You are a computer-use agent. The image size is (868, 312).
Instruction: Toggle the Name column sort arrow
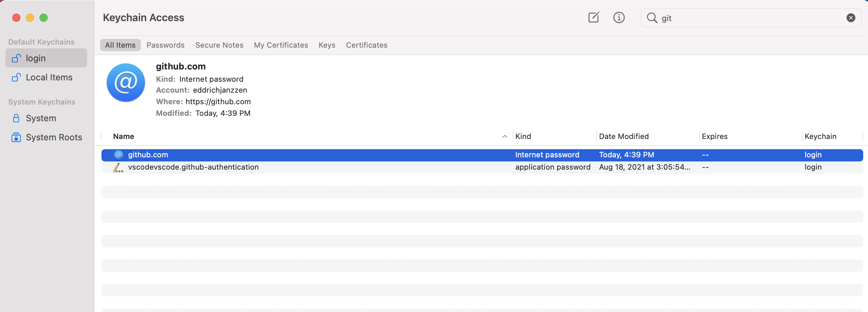504,136
